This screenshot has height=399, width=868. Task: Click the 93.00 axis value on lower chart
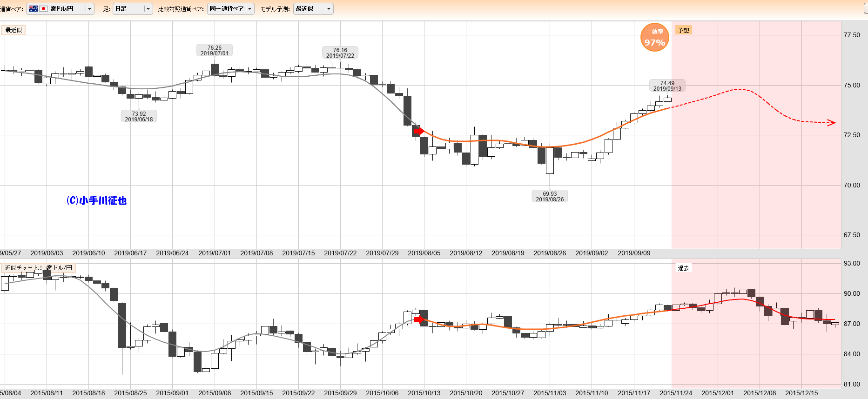(x=852, y=263)
